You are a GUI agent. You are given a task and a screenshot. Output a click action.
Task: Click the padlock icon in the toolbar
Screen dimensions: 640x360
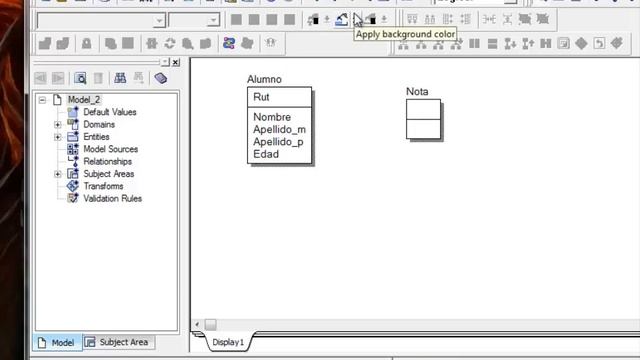click(x=87, y=43)
